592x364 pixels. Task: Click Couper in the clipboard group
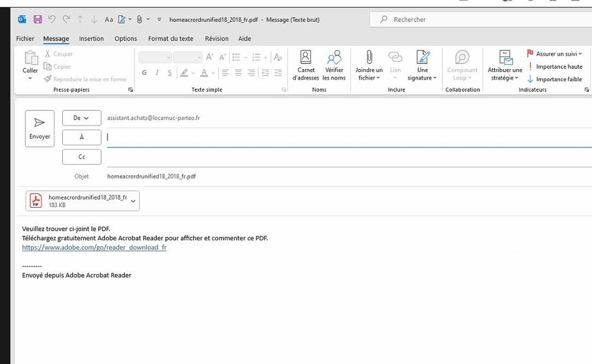[x=59, y=54]
